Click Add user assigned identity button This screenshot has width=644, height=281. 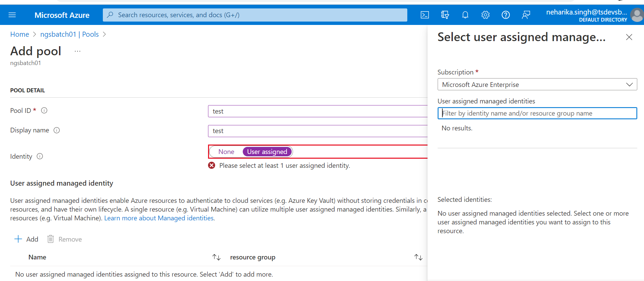click(26, 239)
